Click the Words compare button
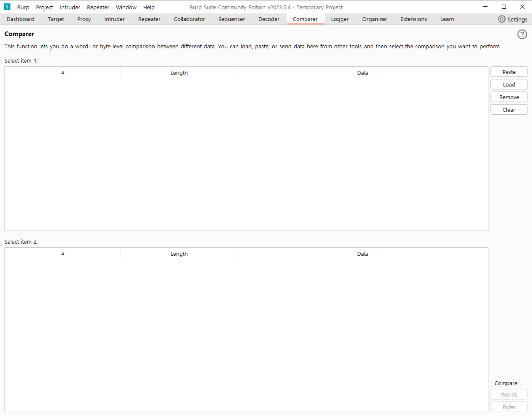Image resolution: width=532 pixels, height=417 pixels. [509, 394]
